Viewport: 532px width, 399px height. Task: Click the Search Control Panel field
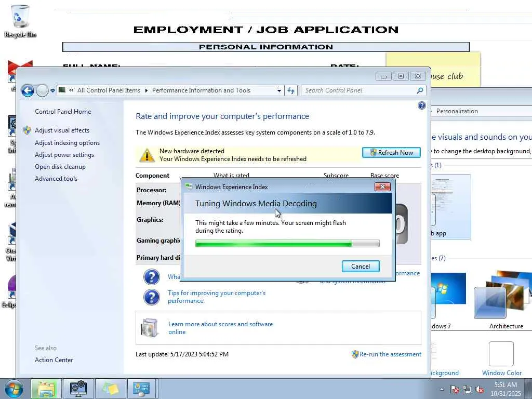pyautogui.click(x=360, y=90)
